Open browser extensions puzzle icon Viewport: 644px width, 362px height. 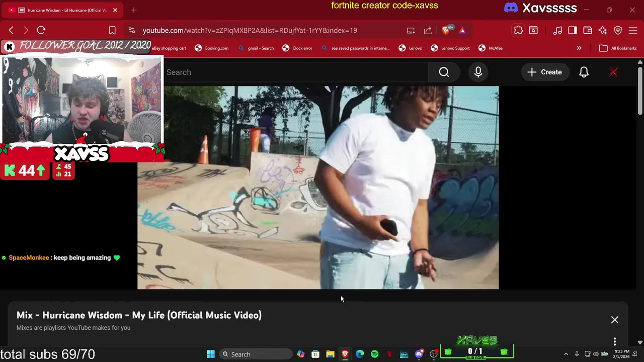tap(518, 30)
